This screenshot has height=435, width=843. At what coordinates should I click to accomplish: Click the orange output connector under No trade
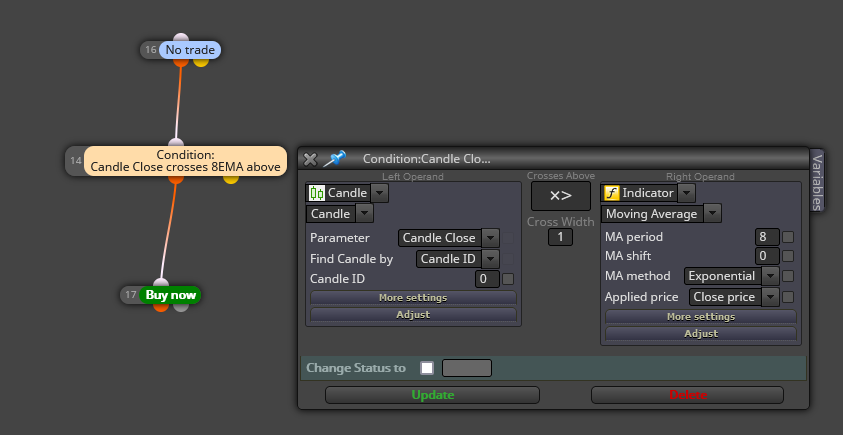click(x=181, y=61)
